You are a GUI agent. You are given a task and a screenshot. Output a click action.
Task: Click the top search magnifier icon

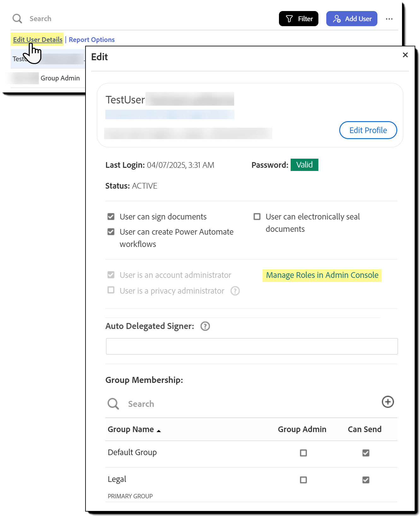(17, 19)
